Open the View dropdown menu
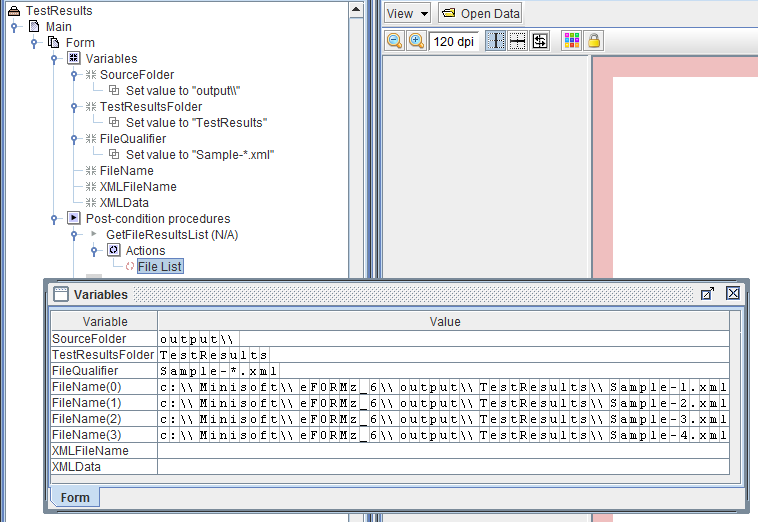This screenshot has width=758, height=522. pyautogui.click(x=408, y=14)
